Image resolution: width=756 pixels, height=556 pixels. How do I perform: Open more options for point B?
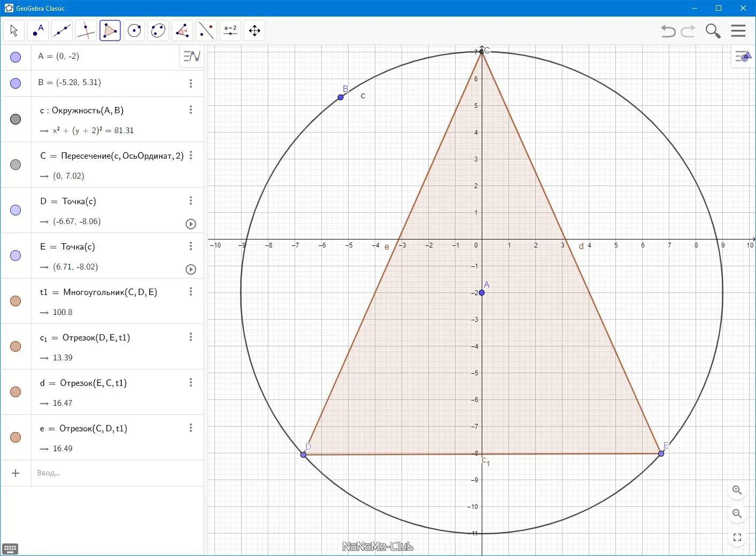[191, 83]
